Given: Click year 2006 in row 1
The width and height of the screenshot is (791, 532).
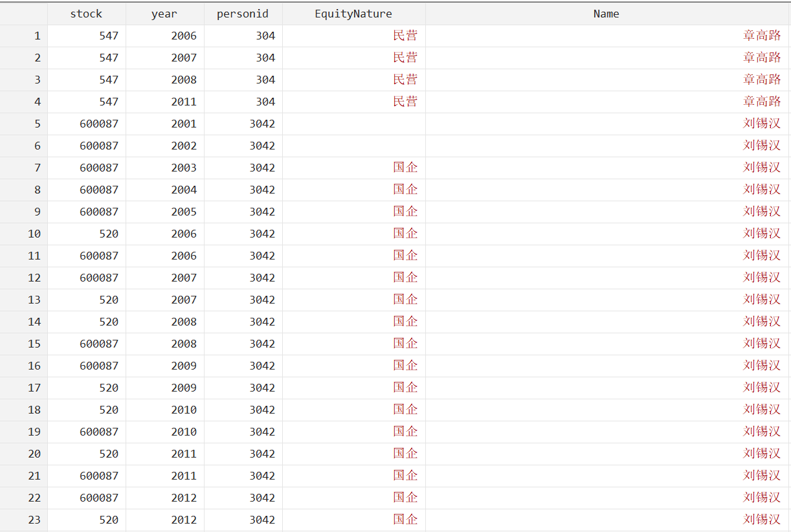Looking at the screenshot, I should pyautogui.click(x=184, y=36).
